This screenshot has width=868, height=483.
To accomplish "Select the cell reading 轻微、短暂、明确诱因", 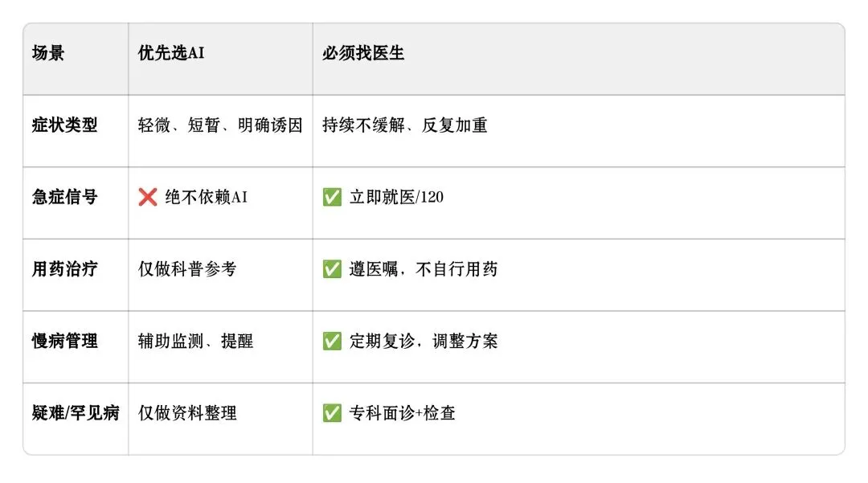I will pos(220,125).
